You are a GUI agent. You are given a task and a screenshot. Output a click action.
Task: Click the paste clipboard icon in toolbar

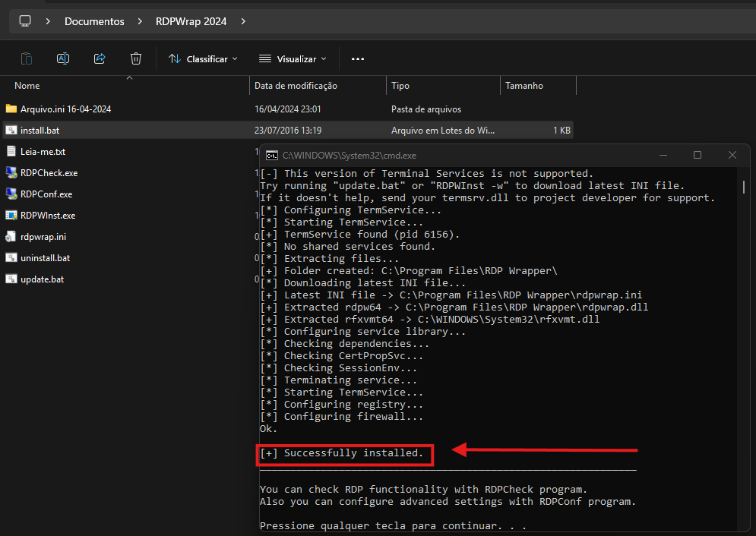(27, 58)
